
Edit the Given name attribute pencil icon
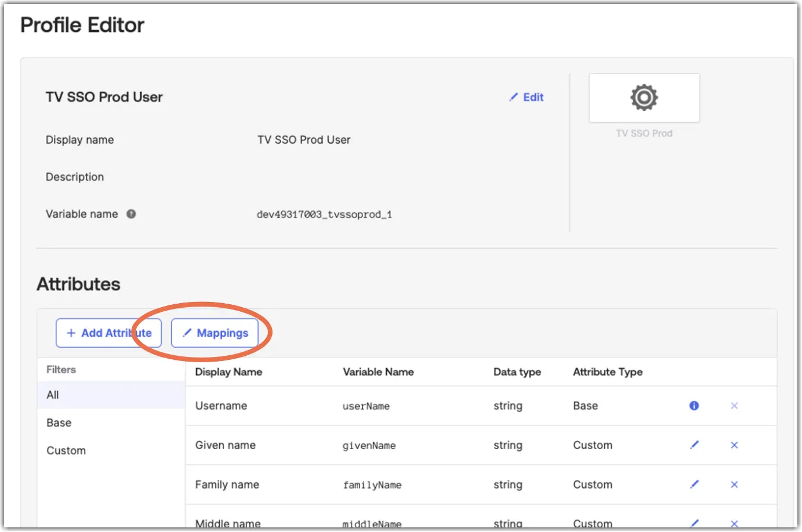(694, 445)
